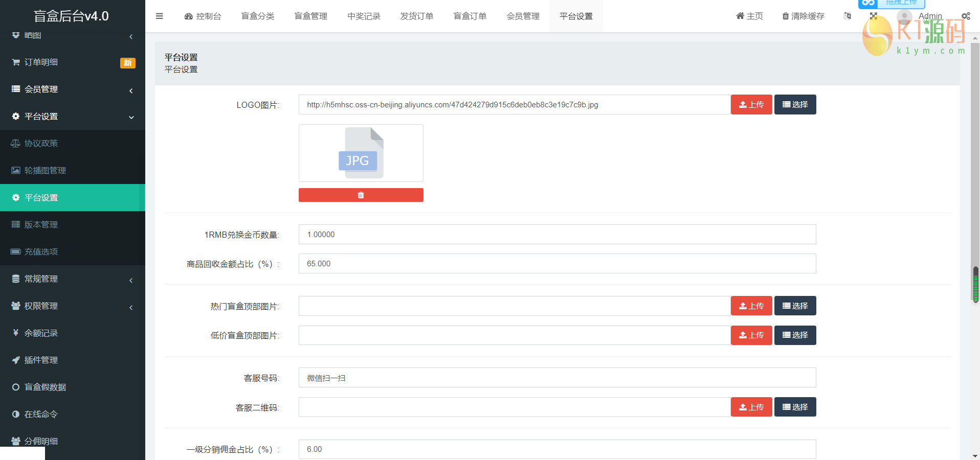Switch to the 中奖记录 top tab
This screenshot has height=460, width=980.
coord(364,16)
